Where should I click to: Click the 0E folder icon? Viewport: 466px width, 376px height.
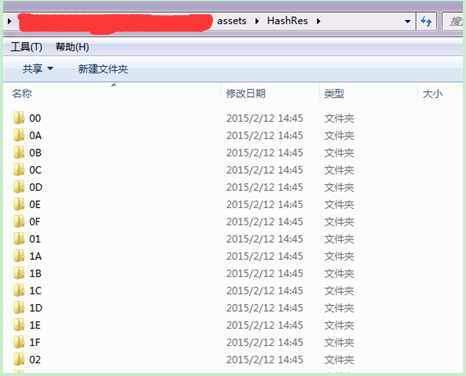(x=19, y=204)
